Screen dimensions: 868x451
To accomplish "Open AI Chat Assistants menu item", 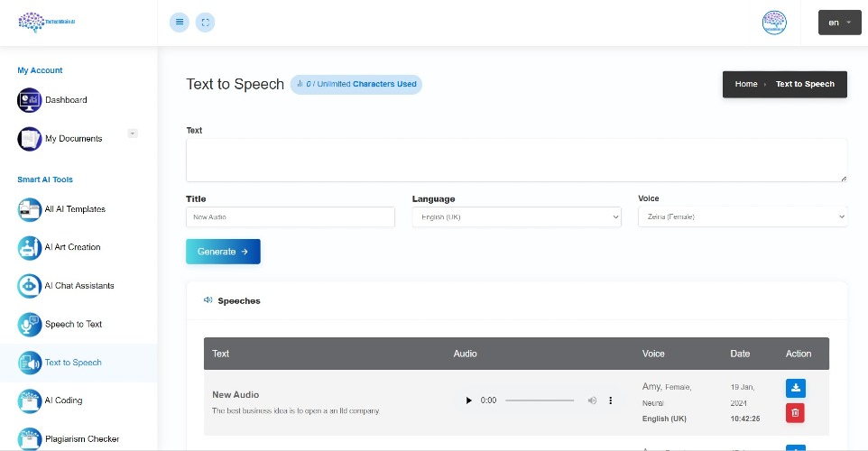I will click(x=79, y=286).
